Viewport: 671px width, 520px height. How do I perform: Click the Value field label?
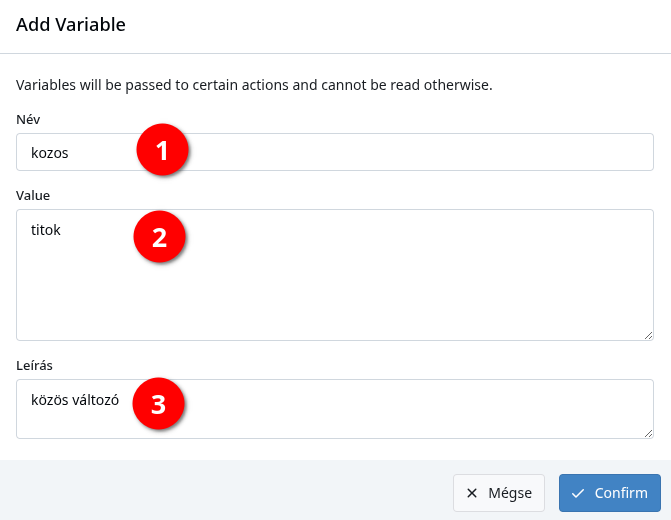pyautogui.click(x=33, y=196)
